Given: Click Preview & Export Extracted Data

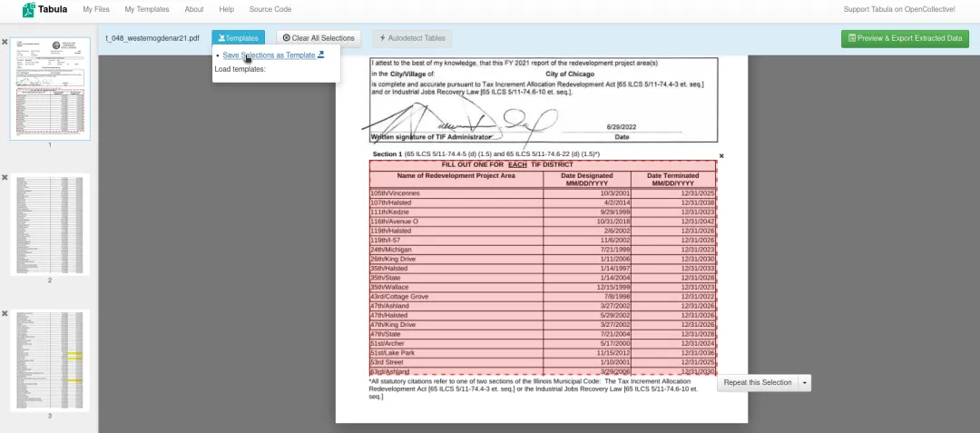Looking at the screenshot, I should pyautogui.click(x=905, y=38).
